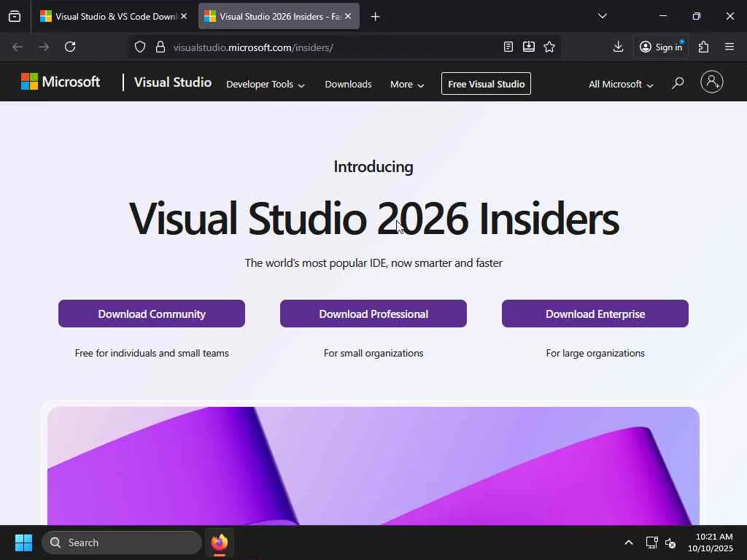The height and width of the screenshot is (560, 747).
Task: Expand the Developer Tools menu
Action: [266, 85]
